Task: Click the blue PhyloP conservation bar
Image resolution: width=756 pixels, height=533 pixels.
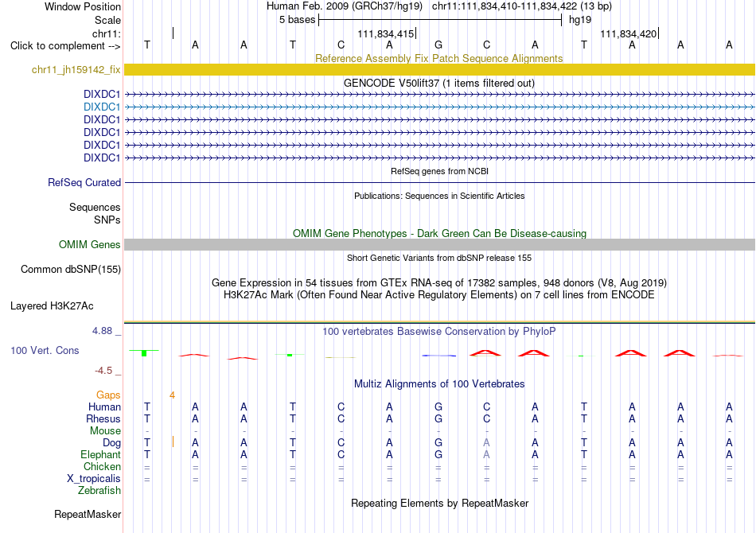Action: click(438, 356)
